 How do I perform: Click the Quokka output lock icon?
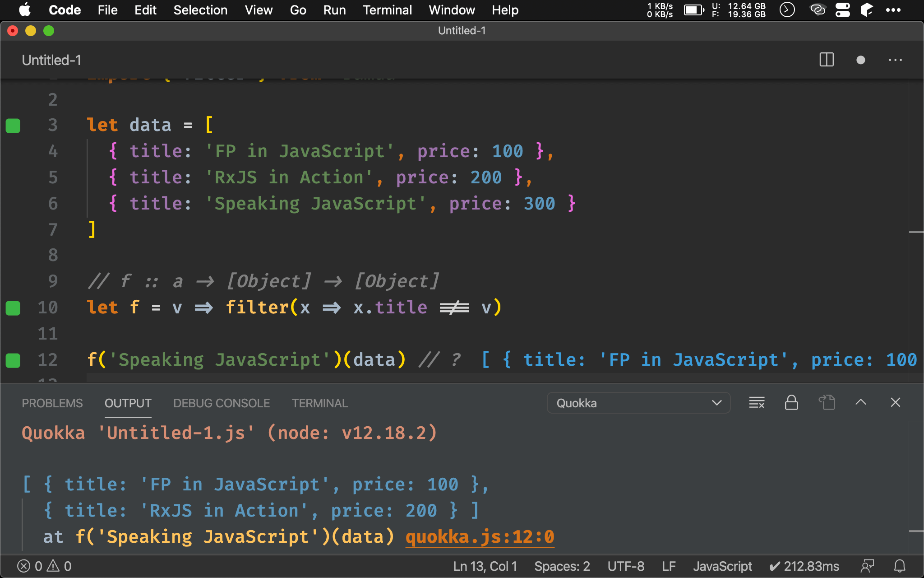(x=790, y=401)
